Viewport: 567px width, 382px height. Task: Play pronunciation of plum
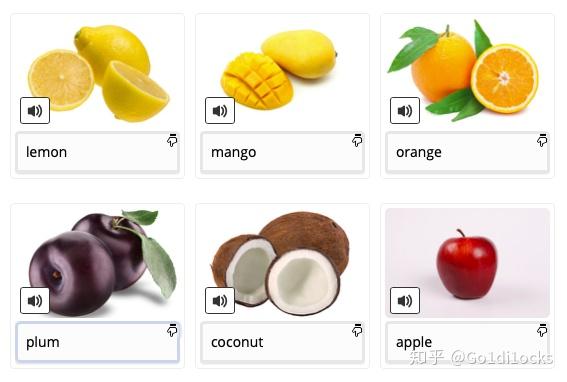35,301
